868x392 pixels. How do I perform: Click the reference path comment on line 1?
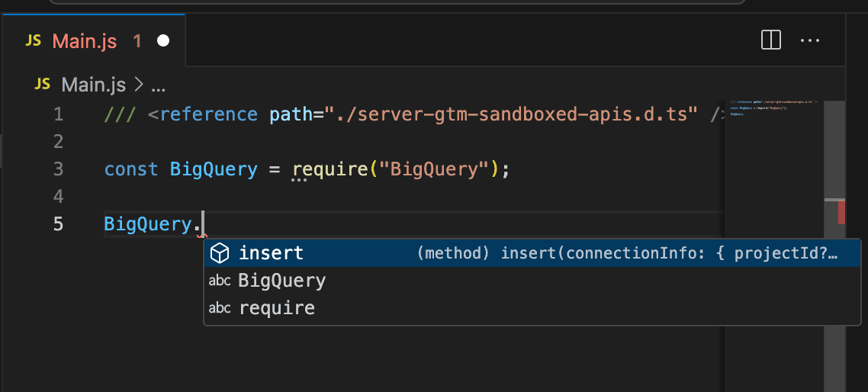[x=414, y=114]
